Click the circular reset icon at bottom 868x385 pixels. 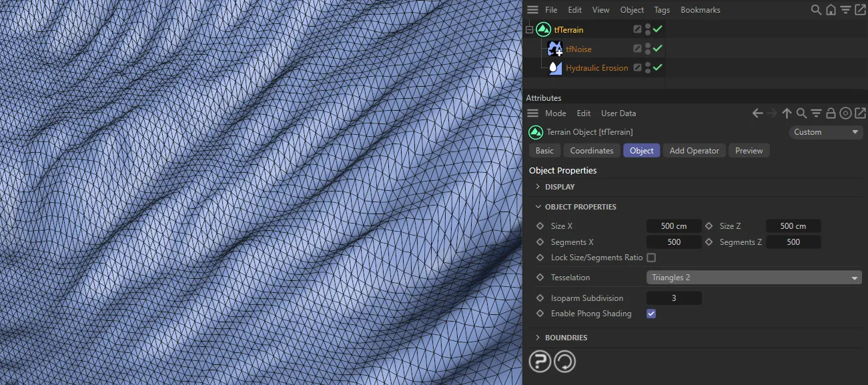564,361
